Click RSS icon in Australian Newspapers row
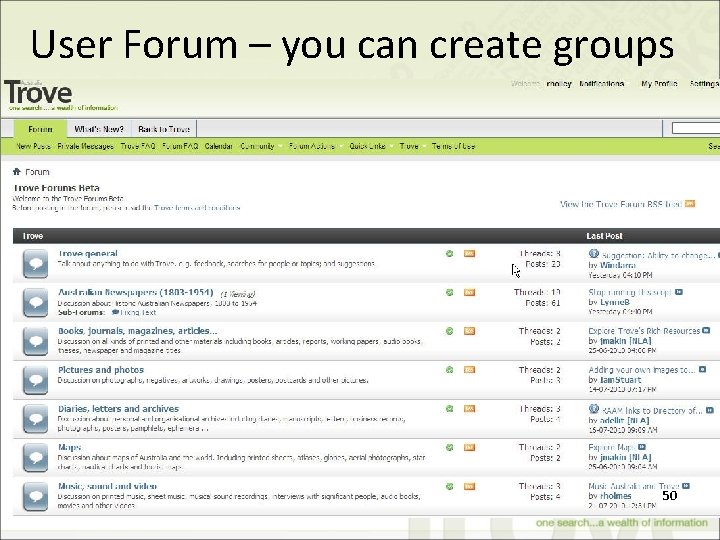This screenshot has height=540, width=720. pyautogui.click(x=469, y=292)
